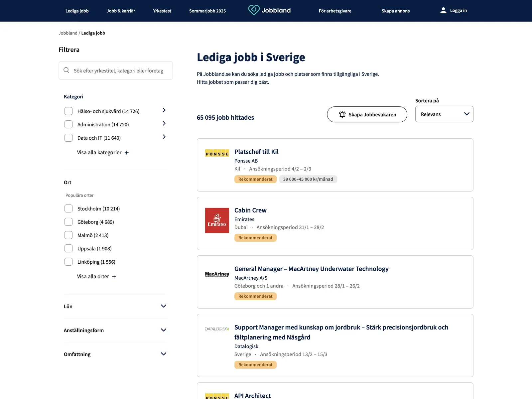Focus the yrkestitel search input field

pos(116,70)
